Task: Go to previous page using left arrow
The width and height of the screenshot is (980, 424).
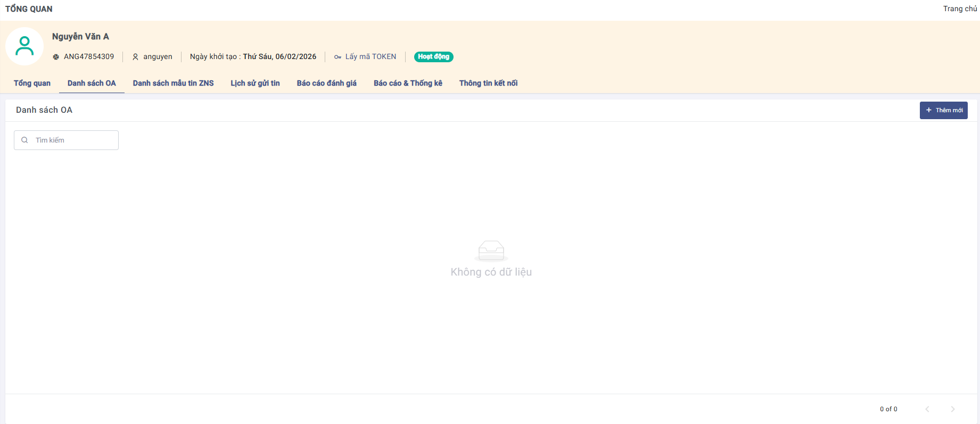Action: (927, 409)
